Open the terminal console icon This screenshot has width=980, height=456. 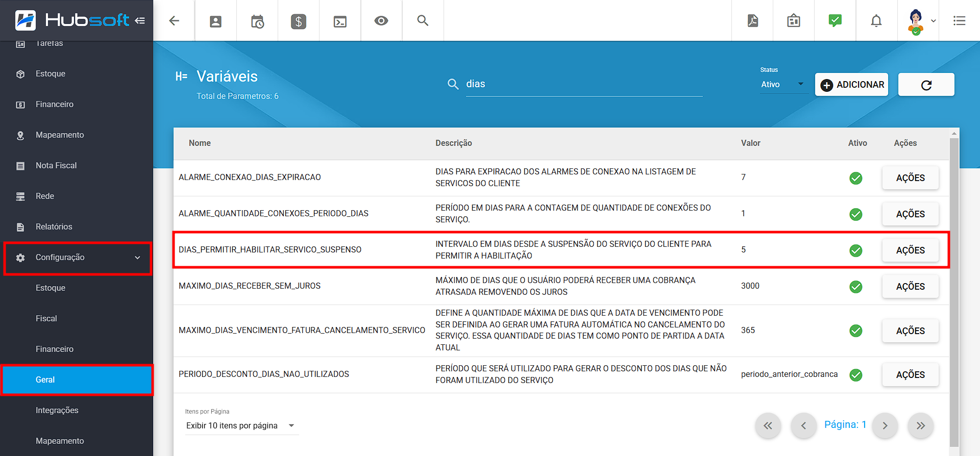click(x=340, y=21)
